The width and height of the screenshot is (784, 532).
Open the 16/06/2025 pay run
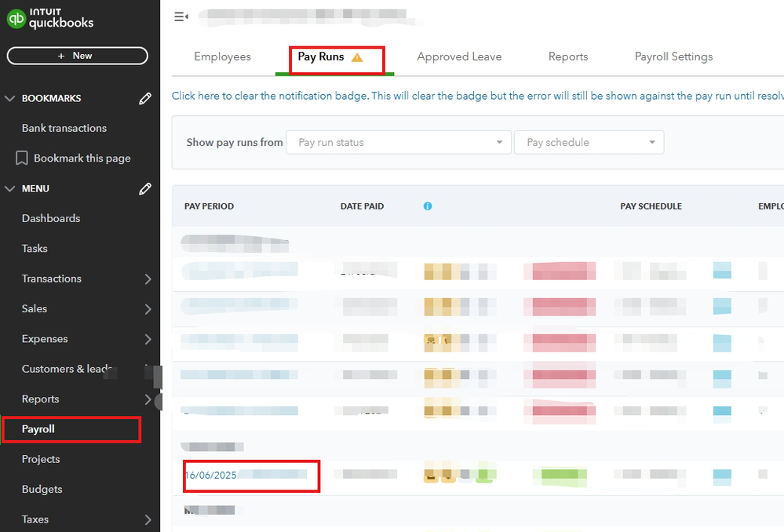coord(210,475)
